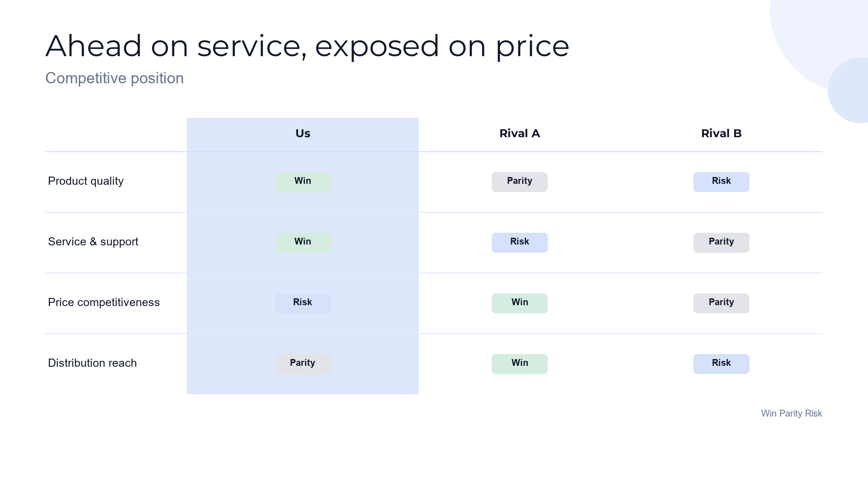Screen dimensions: 868x489
Task: Select Rival A's Win badge for Price competitiveness
Action: (519, 303)
